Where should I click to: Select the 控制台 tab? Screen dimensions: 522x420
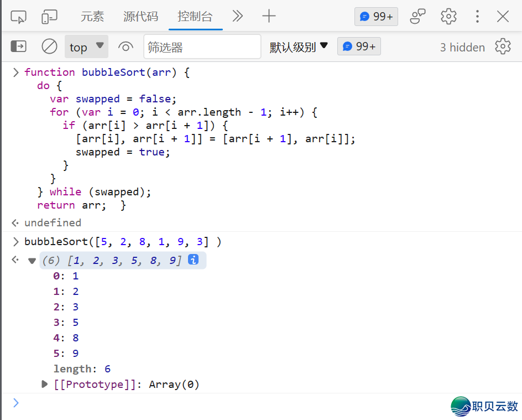tap(195, 17)
